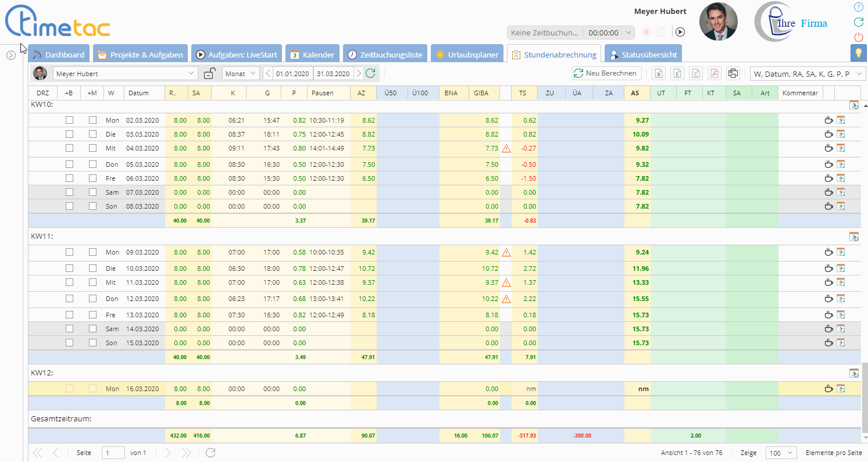Click the red power logout icon
The height and width of the screenshot is (462, 868).
point(858,37)
